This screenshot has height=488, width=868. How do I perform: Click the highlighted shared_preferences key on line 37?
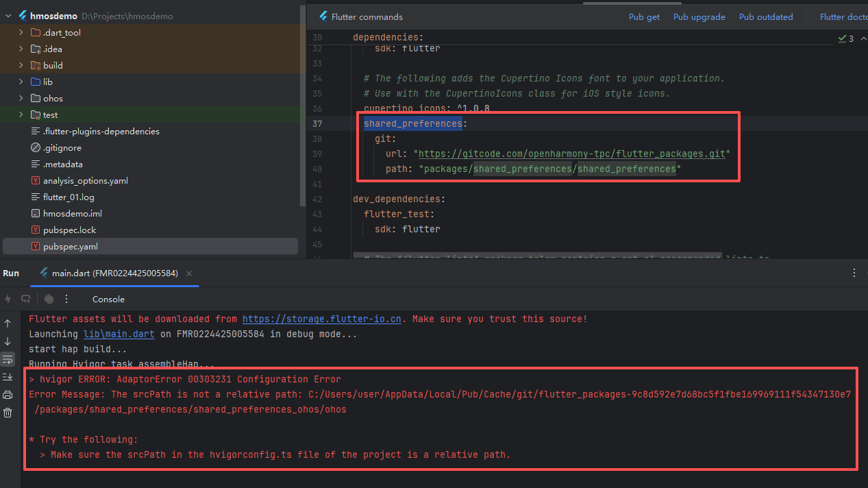click(413, 123)
